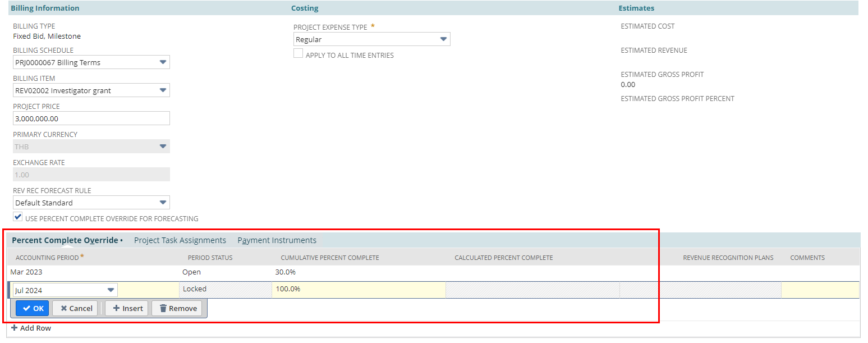Enable Apply To All Time Entries
Image resolution: width=868 pixels, height=343 pixels.
click(x=298, y=54)
